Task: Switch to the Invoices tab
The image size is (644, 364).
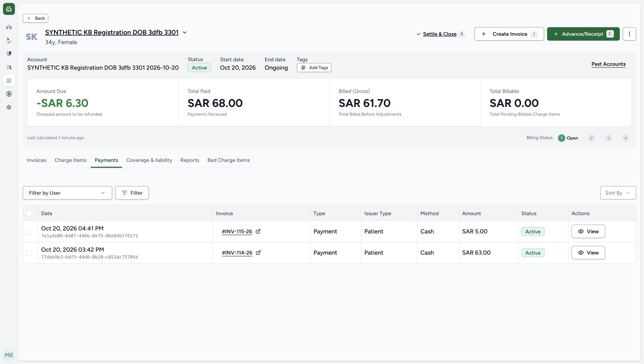Action: [37, 160]
